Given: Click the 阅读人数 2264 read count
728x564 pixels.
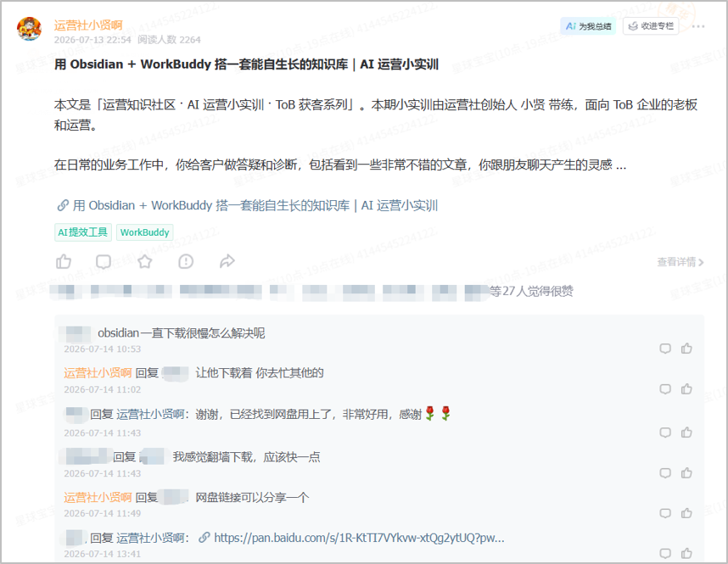Looking at the screenshot, I should [169, 40].
